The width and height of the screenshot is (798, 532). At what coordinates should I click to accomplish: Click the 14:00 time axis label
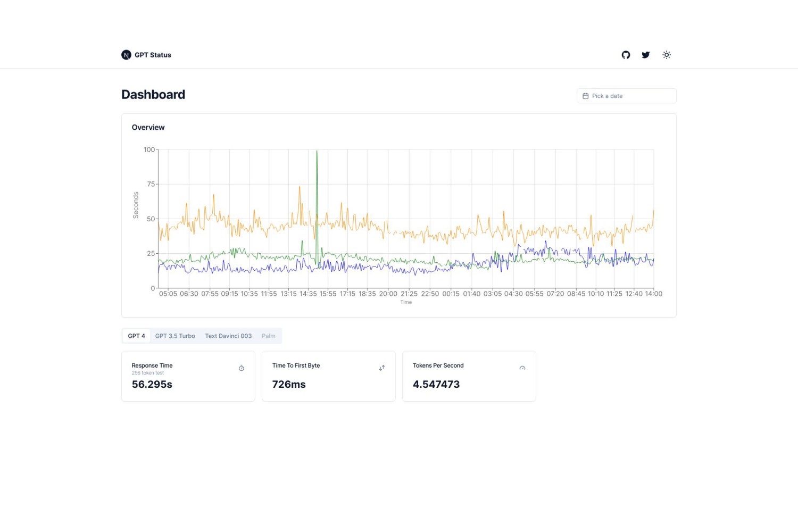pyautogui.click(x=654, y=294)
